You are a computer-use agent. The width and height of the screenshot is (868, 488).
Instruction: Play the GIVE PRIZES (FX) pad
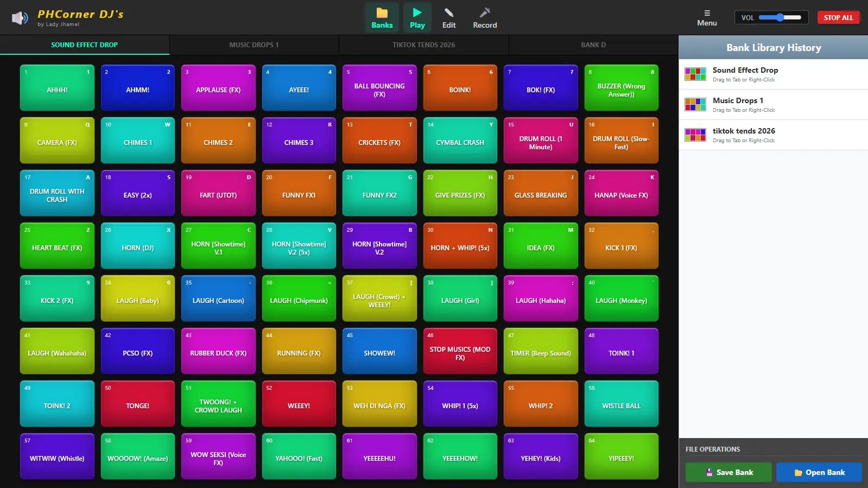pos(460,193)
